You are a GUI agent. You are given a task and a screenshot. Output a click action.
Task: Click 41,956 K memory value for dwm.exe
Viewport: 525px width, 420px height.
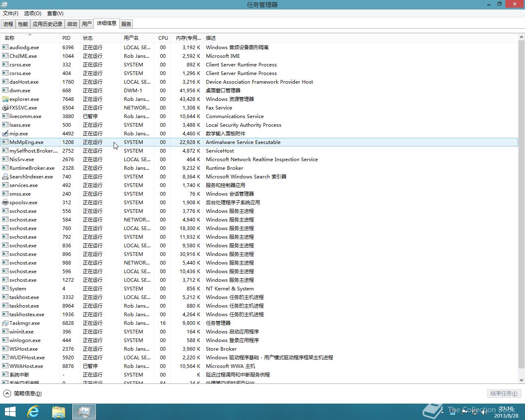tap(190, 90)
